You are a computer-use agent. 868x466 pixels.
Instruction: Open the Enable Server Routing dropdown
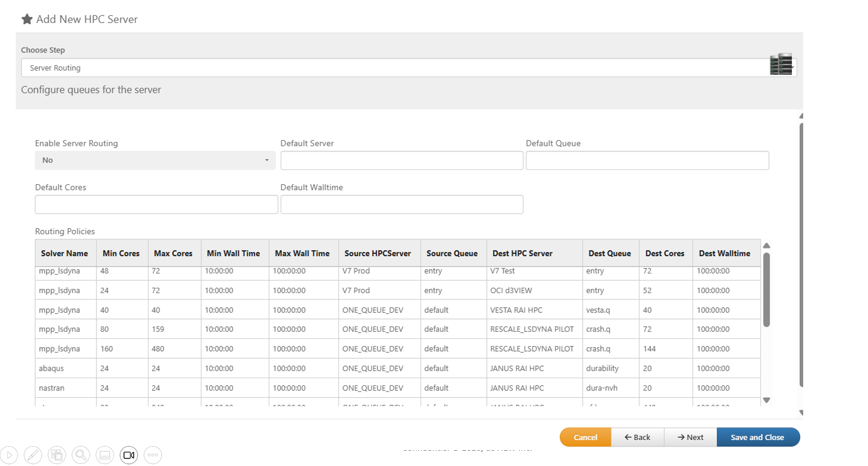coord(155,160)
